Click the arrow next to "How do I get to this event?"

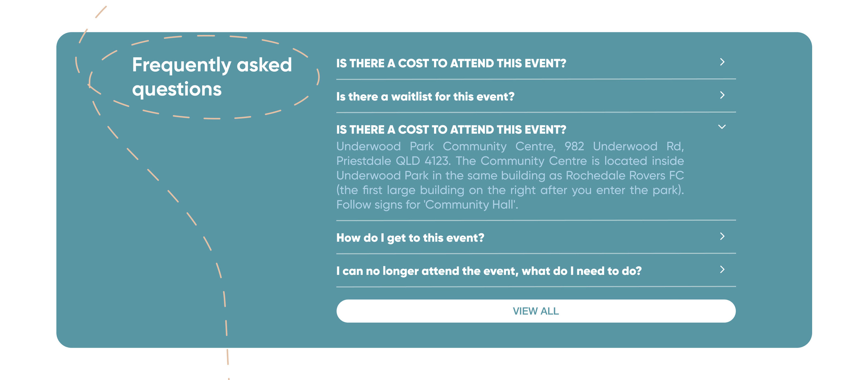click(722, 237)
